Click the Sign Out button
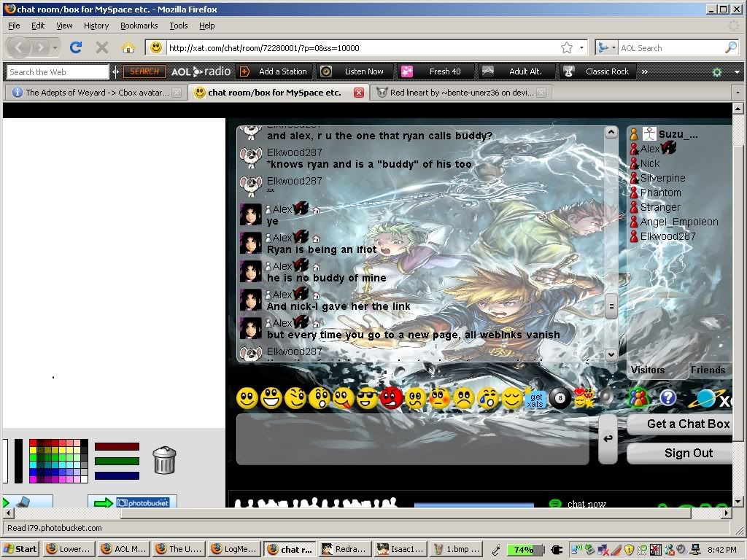Viewport: 747px width, 560px height. (x=687, y=453)
